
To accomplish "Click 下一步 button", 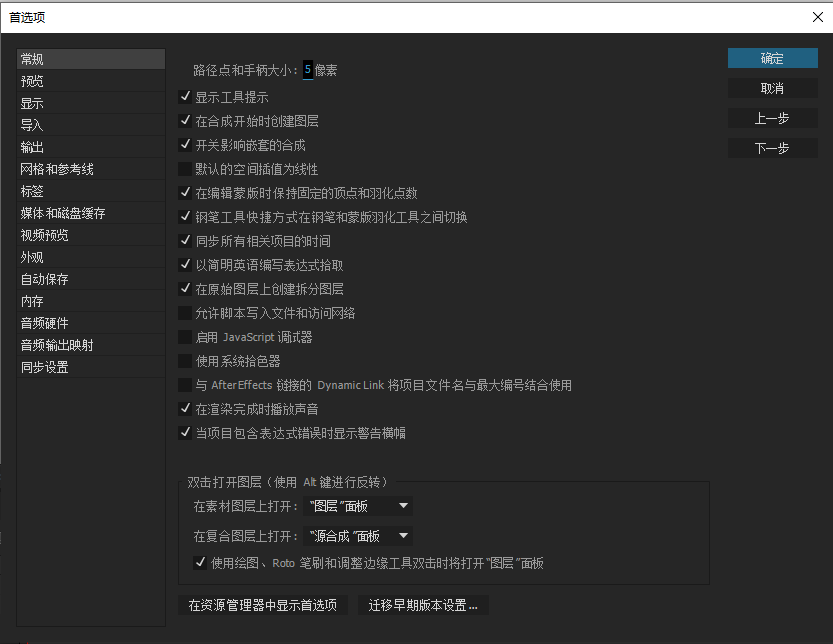I will pos(772,148).
